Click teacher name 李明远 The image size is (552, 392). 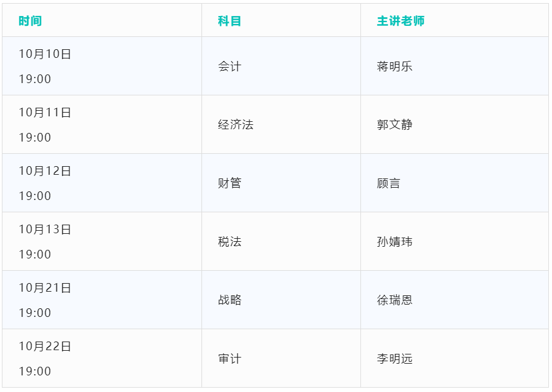point(394,359)
